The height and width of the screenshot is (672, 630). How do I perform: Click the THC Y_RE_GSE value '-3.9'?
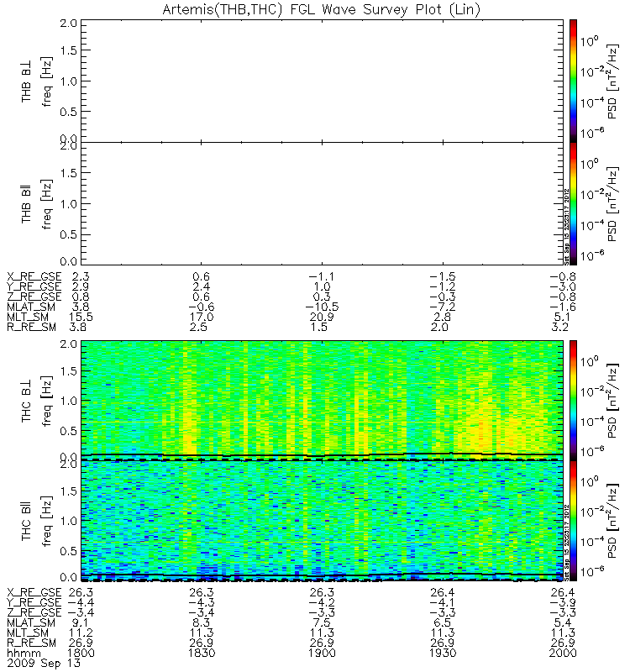[x=563, y=602]
